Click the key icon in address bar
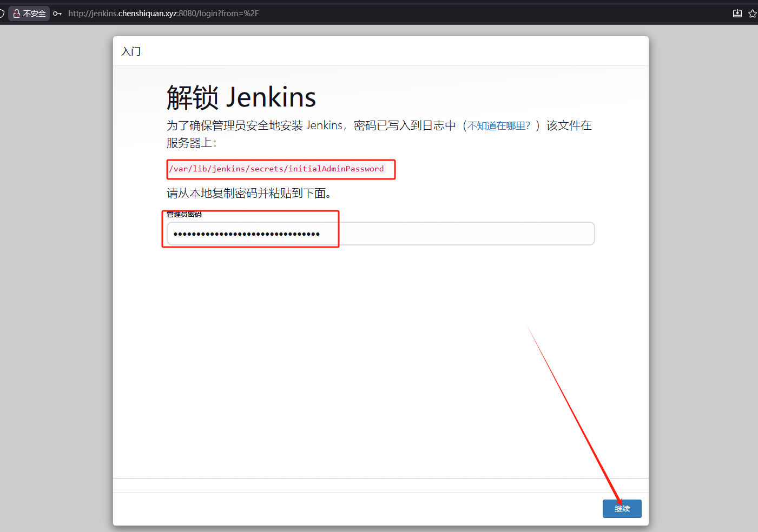This screenshot has height=532, width=758. coord(57,14)
